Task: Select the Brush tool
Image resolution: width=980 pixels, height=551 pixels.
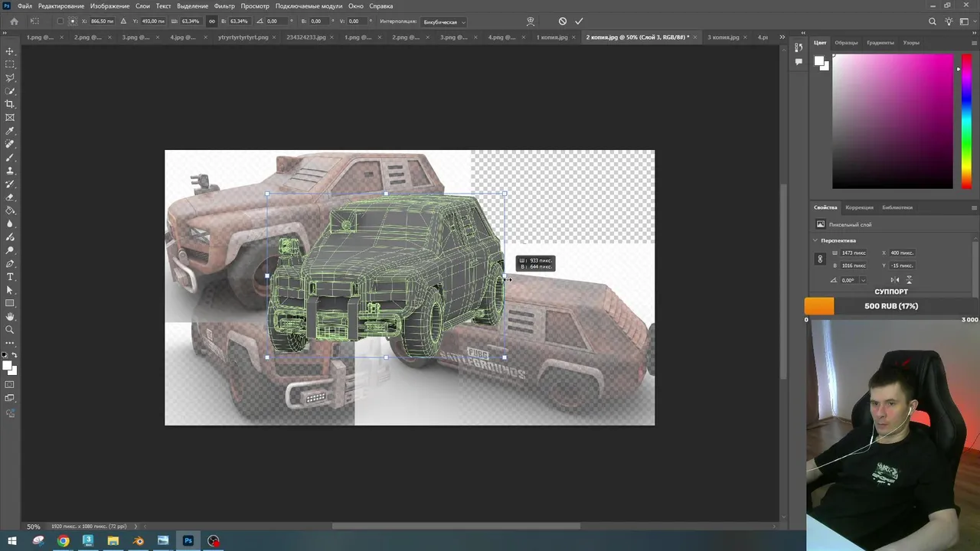Action: tap(10, 158)
